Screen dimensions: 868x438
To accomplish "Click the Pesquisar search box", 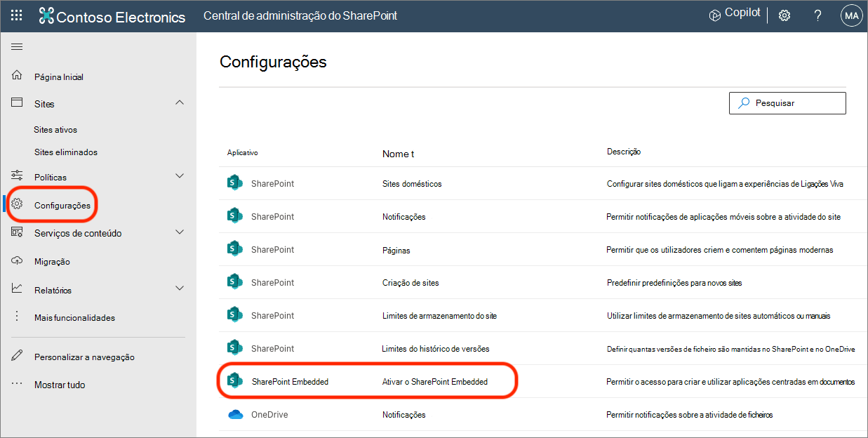I will [x=787, y=102].
